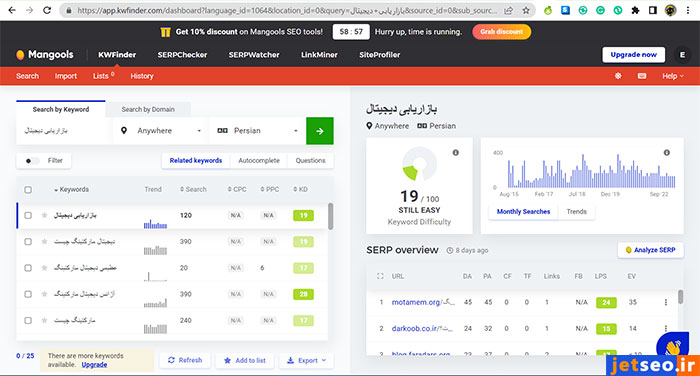Screen dimensions: 700x376
Task: Open Import in the red submenu
Action: 66,76
